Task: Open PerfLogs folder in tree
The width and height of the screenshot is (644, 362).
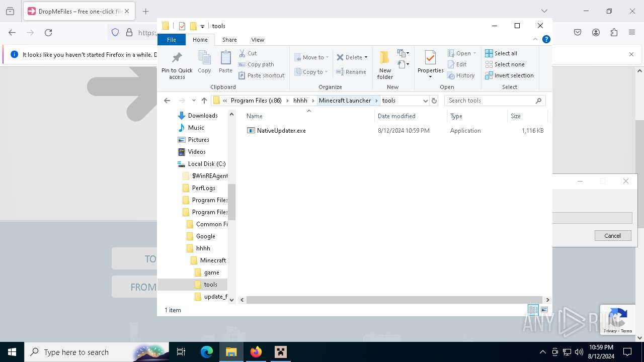Action: pyautogui.click(x=203, y=188)
